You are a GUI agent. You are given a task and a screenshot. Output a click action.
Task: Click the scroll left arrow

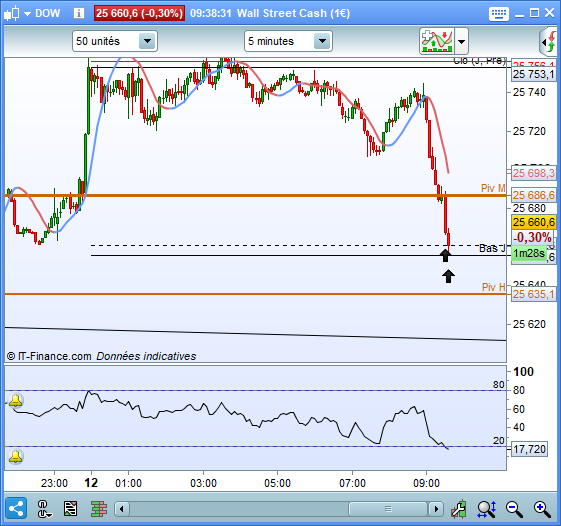click(122, 509)
